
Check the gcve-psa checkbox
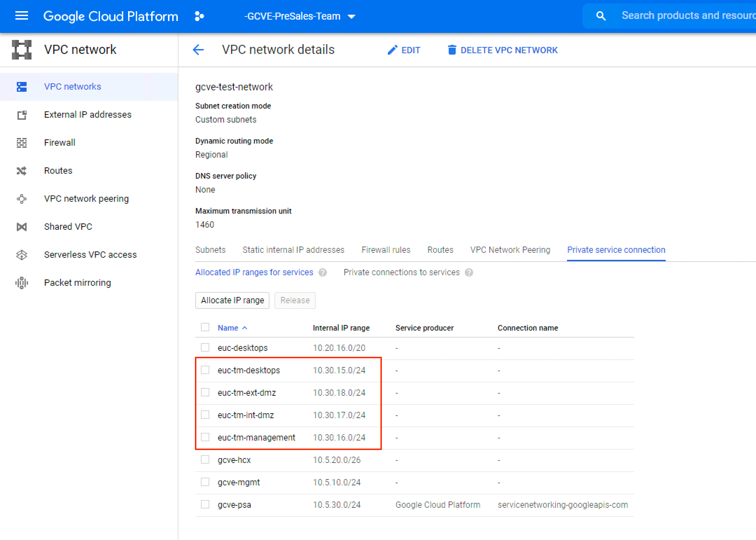[205, 504]
